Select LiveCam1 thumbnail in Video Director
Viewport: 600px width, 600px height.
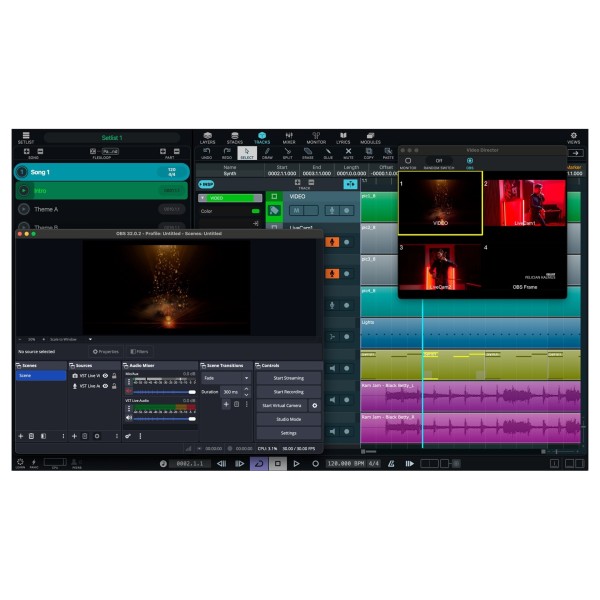pyautogui.click(x=525, y=203)
